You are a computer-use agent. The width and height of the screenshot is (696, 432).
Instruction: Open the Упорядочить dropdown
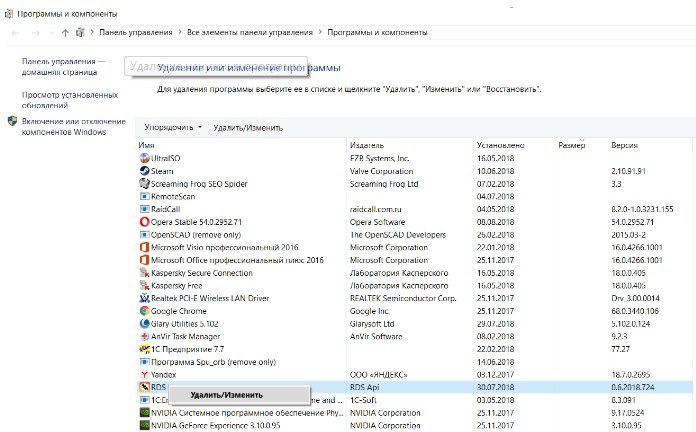(173, 127)
